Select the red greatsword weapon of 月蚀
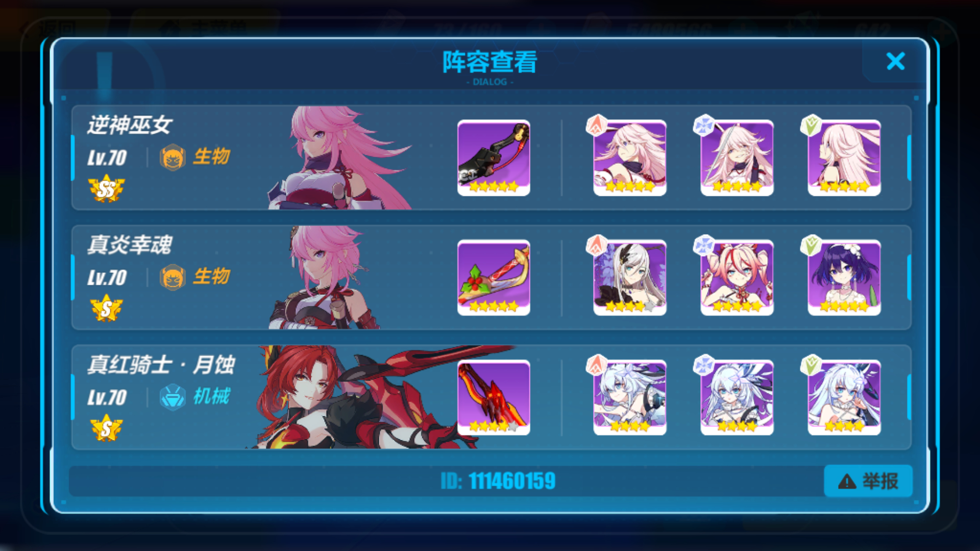This screenshot has height=551, width=980. point(494,397)
